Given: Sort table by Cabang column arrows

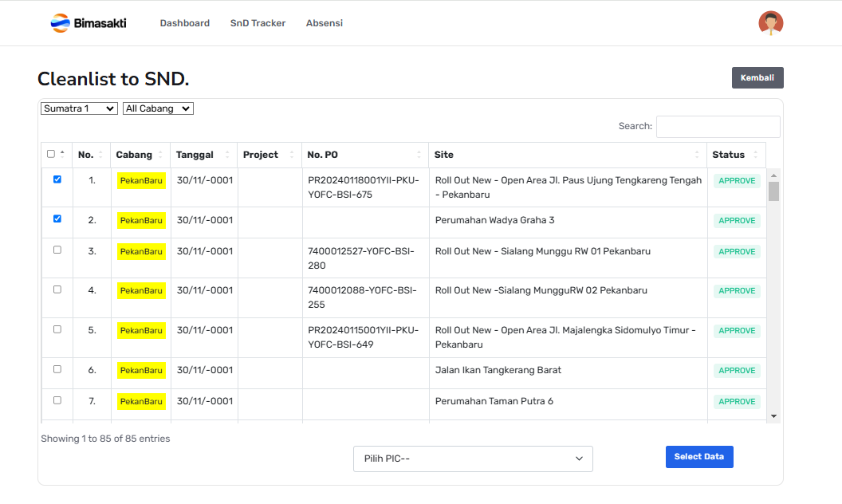Looking at the screenshot, I should point(160,155).
